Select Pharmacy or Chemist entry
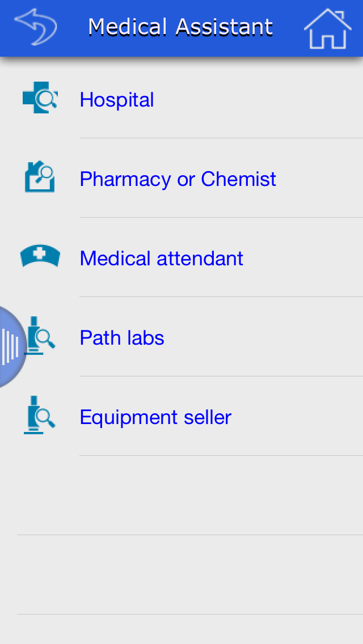363x644 pixels. 181,178
